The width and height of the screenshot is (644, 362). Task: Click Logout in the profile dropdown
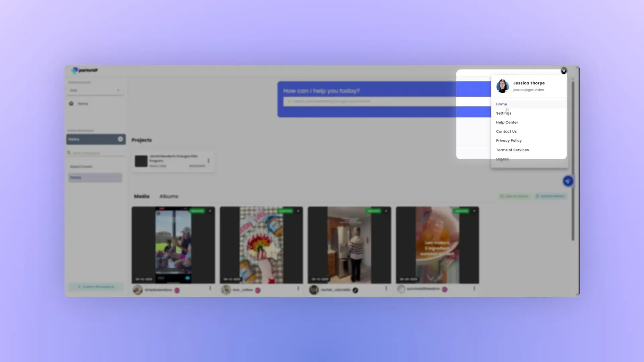502,159
